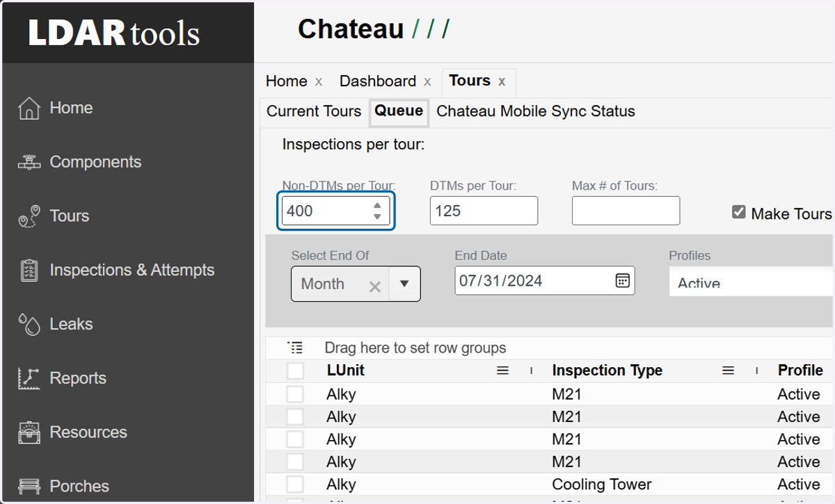Click the Resources toolbox icon

pos(29,432)
